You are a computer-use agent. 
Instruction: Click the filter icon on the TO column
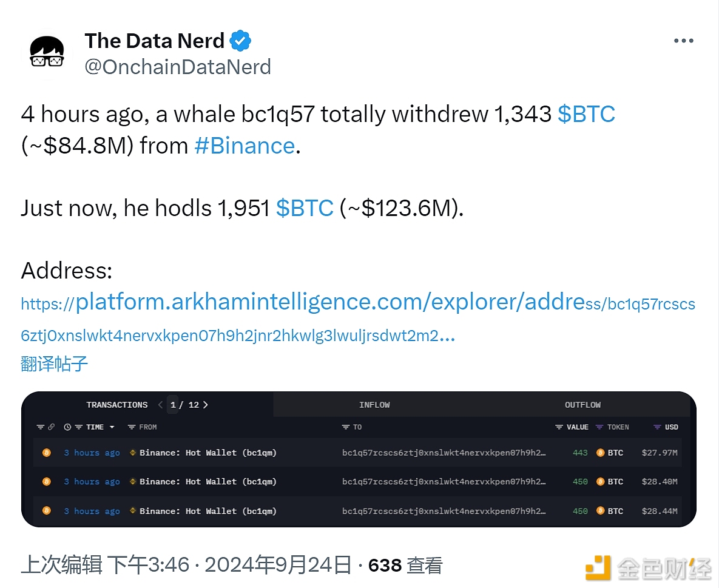pos(345,427)
